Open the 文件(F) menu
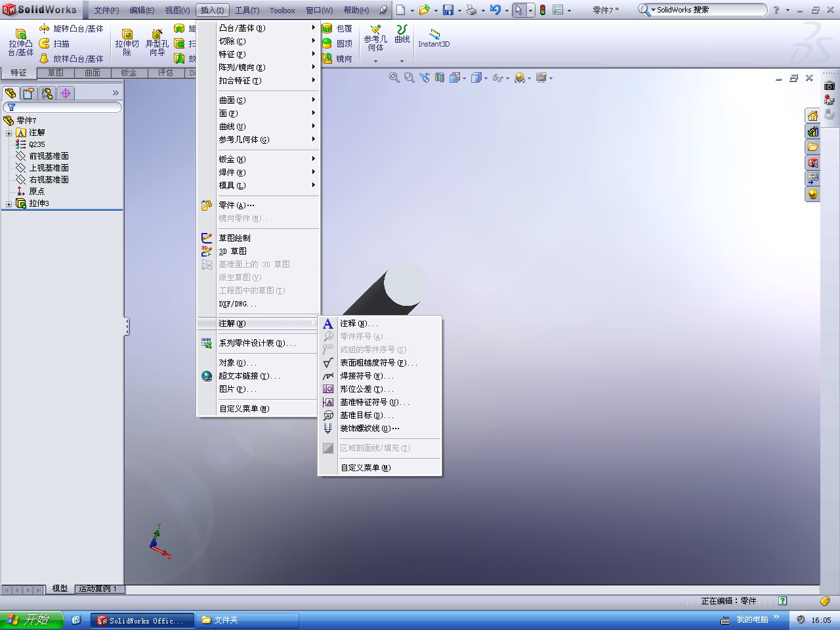 (x=106, y=10)
